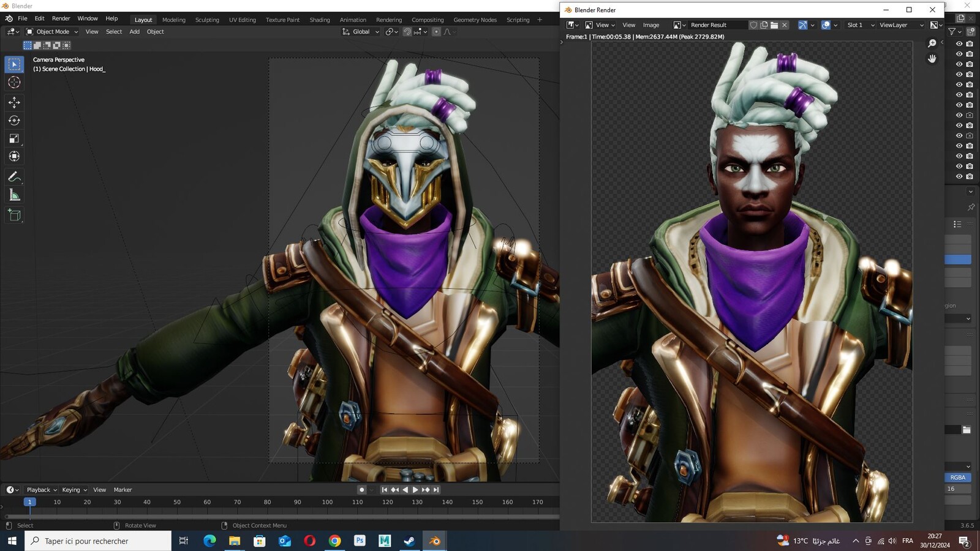The height and width of the screenshot is (551, 980).
Task: Hide topmost outliner item via eye icon
Action: 959,43
